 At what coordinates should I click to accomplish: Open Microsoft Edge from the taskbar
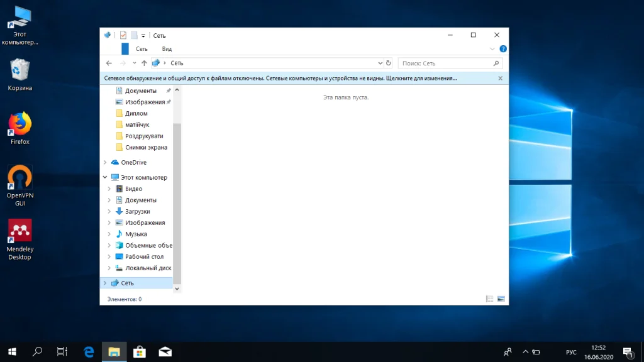pos(89,352)
